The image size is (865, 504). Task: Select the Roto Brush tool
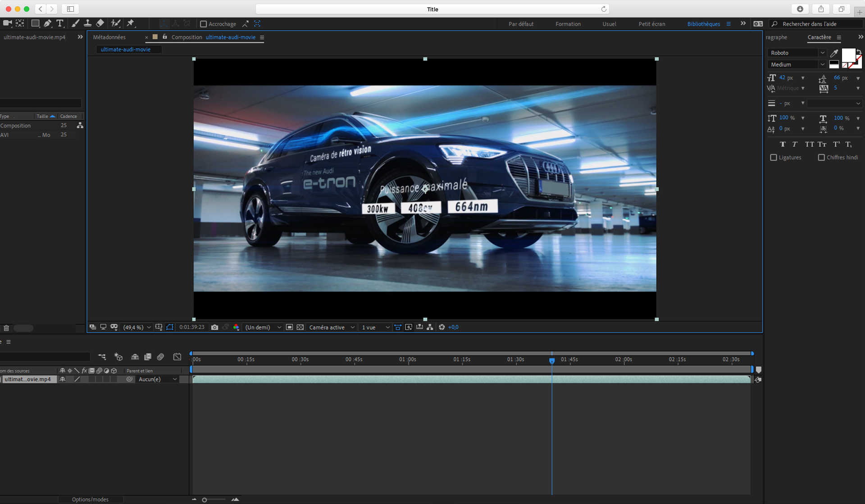(x=116, y=23)
